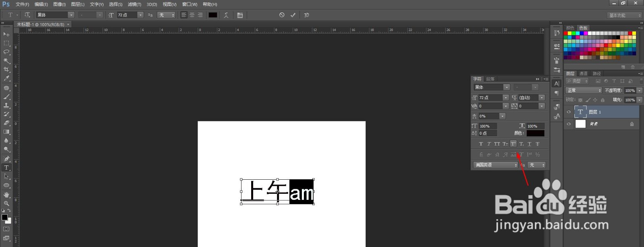Select the Pen tool
Image resolution: width=644 pixels, height=247 pixels.
[6, 159]
